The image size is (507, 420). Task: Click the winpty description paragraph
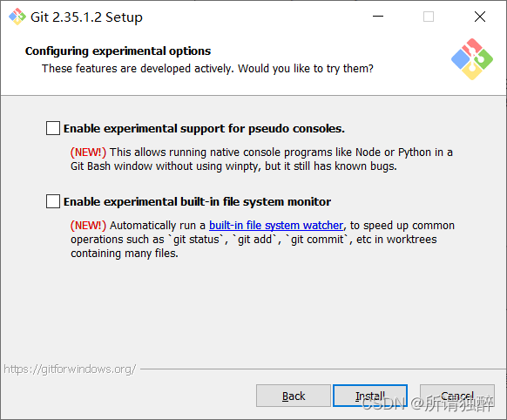coord(261,159)
